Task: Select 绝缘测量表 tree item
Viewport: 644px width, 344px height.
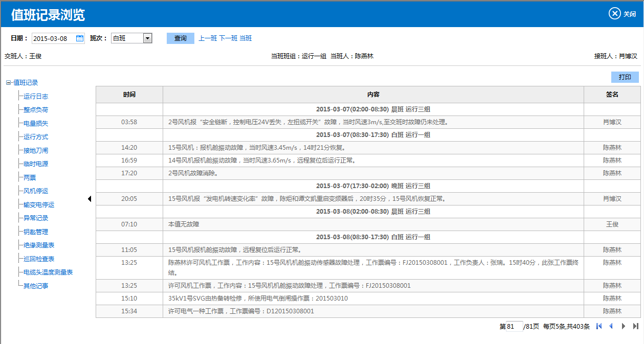Action: pyautogui.click(x=39, y=245)
